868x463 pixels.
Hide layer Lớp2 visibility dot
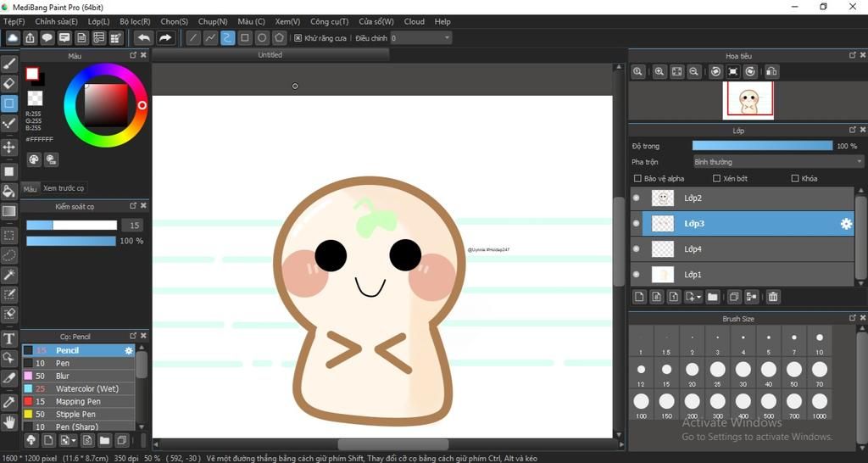coord(636,198)
